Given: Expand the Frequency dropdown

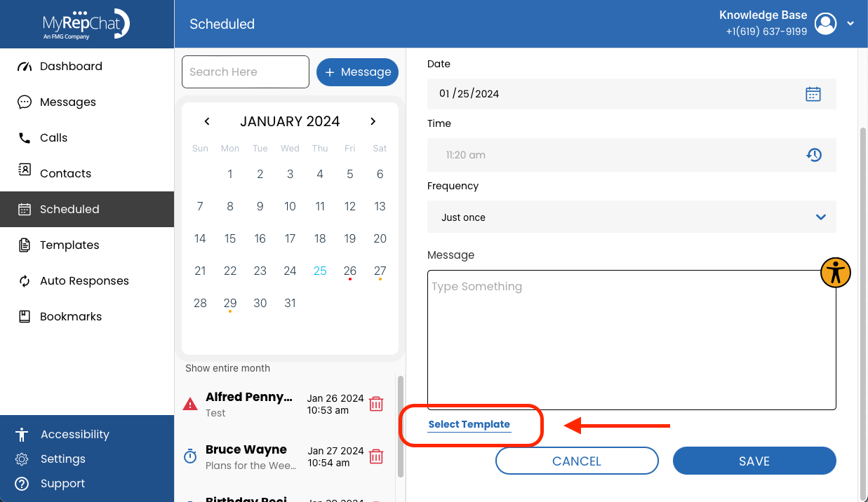Looking at the screenshot, I should (x=820, y=217).
